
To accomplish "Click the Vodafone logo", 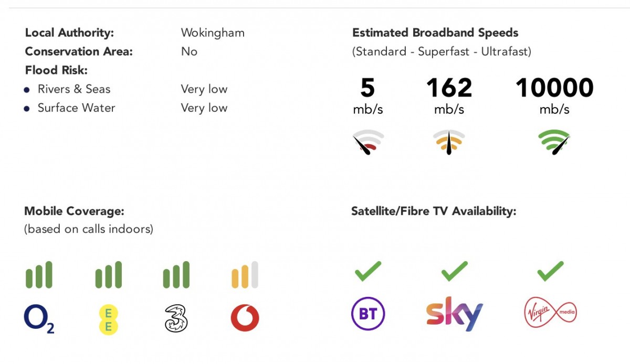I will [245, 318].
